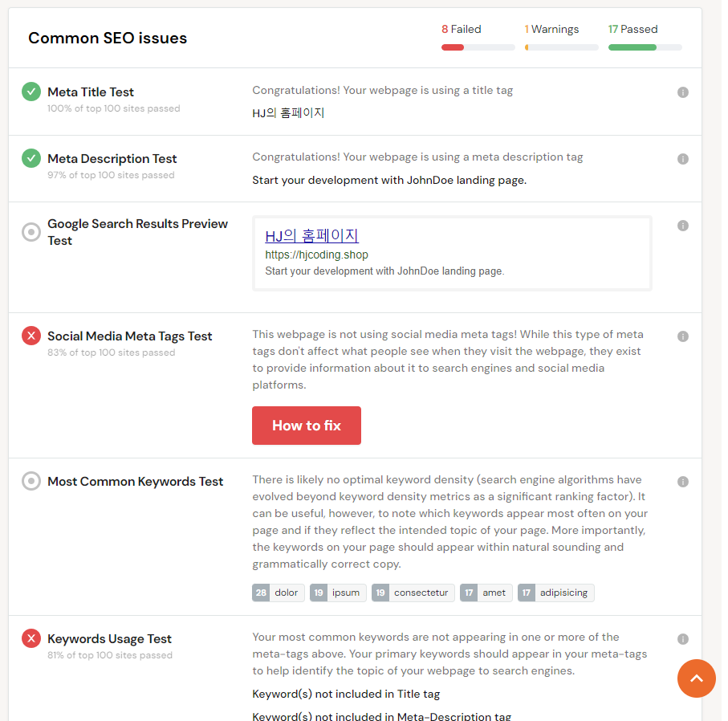728x721 pixels.
Task: Click the meta description 'Start your development with JohnDoe' text
Action: (x=389, y=180)
